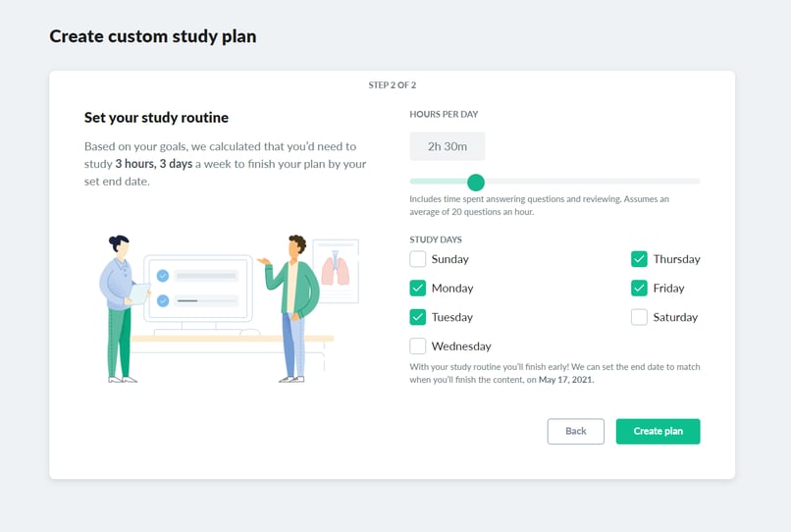Uncheck the Monday checkbox
The height and width of the screenshot is (532, 791).
(418, 289)
